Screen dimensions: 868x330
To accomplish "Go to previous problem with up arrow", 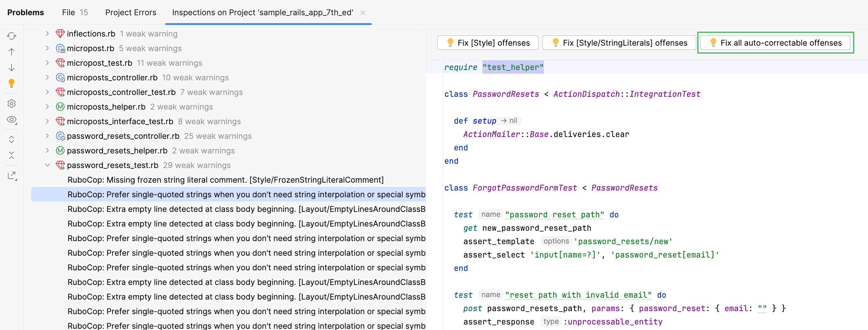I will (12, 51).
